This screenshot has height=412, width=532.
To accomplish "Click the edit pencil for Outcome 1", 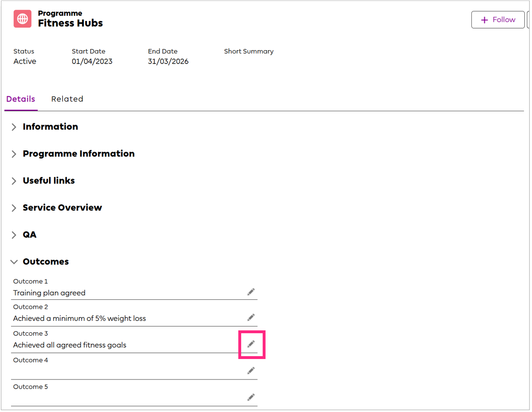I will pyautogui.click(x=251, y=292).
